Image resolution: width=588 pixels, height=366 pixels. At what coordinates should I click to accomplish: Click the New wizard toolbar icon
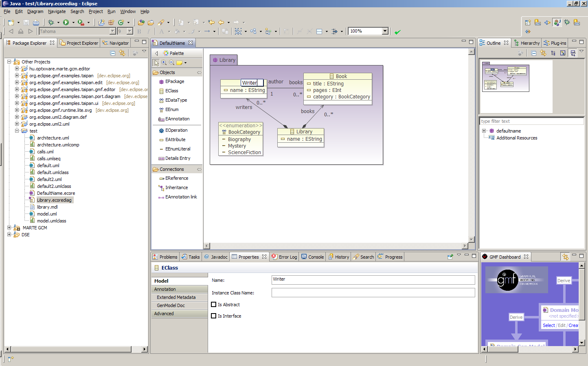11,22
